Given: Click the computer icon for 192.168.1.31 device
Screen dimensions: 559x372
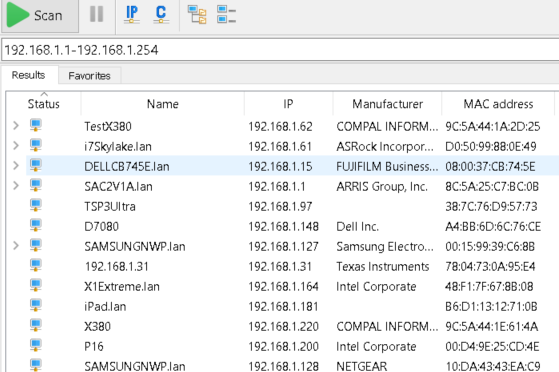Looking at the screenshot, I should point(36,265).
